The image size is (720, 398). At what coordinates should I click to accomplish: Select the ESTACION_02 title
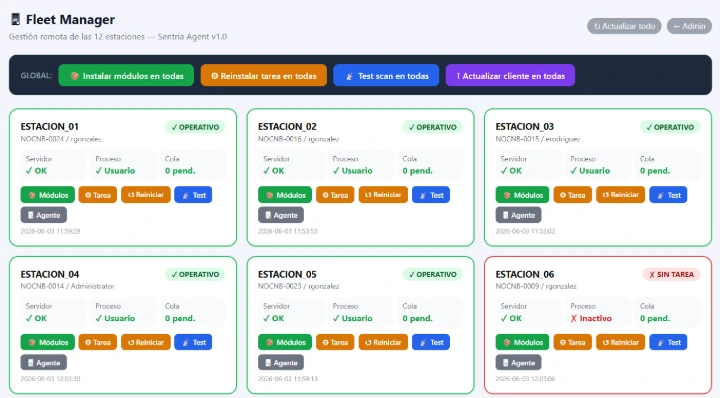point(287,127)
